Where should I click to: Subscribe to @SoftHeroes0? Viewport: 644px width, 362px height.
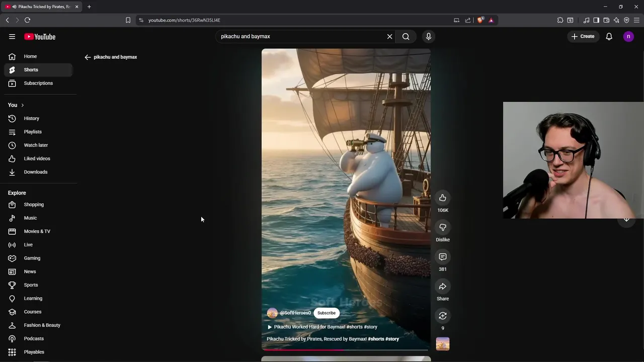(x=327, y=313)
